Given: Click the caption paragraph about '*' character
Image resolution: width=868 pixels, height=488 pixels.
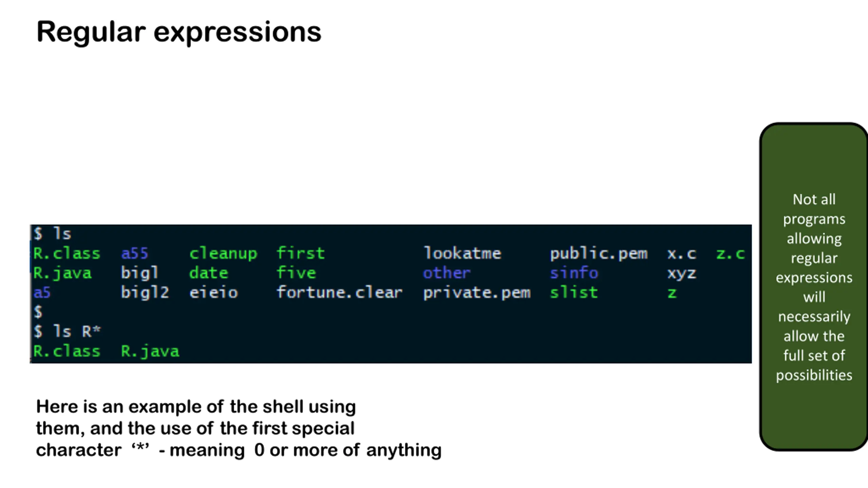Looking at the screenshot, I should pyautogui.click(x=239, y=428).
